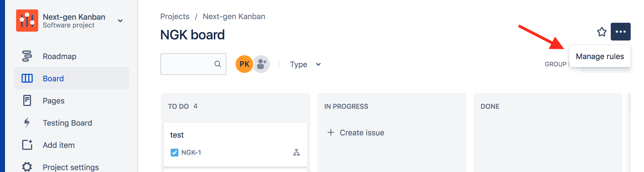Open the three-dot board menu
644x172 pixels.
(620, 32)
